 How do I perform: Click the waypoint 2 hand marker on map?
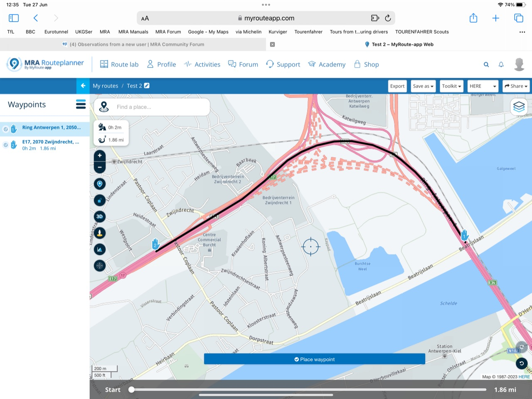tap(155, 244)
